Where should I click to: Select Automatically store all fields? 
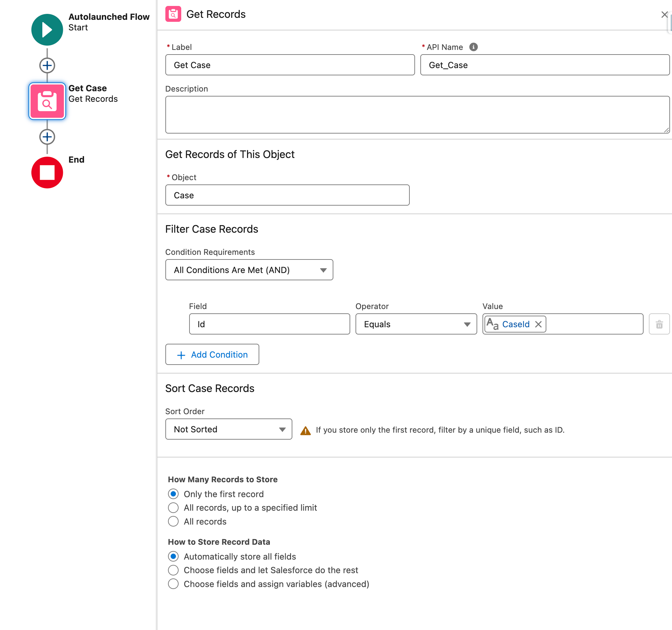click(173, 556)
